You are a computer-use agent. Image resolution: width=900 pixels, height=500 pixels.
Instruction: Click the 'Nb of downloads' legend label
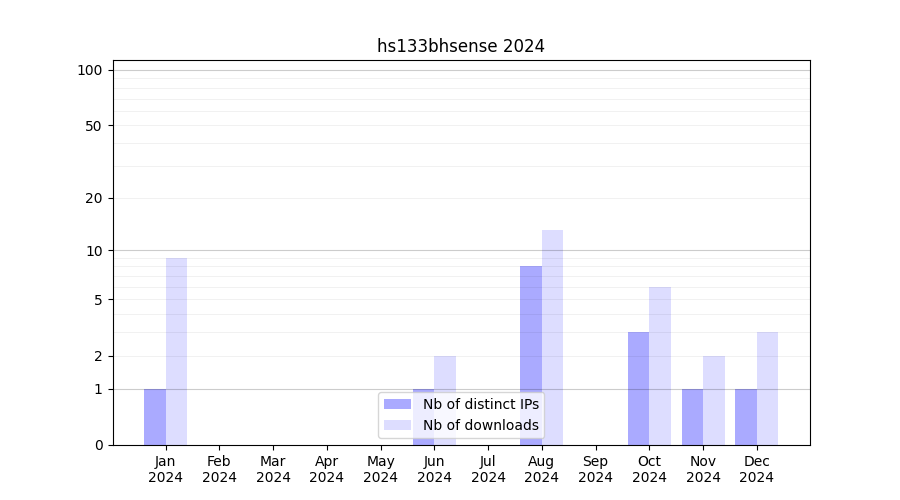click(480, 425)
